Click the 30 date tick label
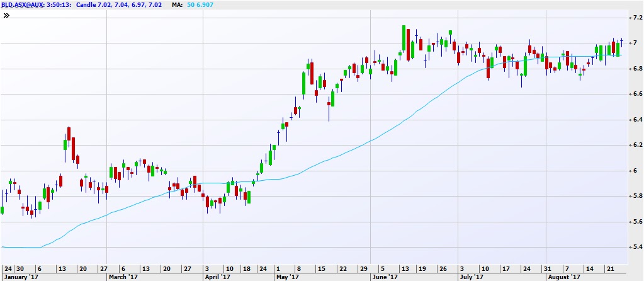The height and width of the screenshot is (281, 644). click(20, 268)
